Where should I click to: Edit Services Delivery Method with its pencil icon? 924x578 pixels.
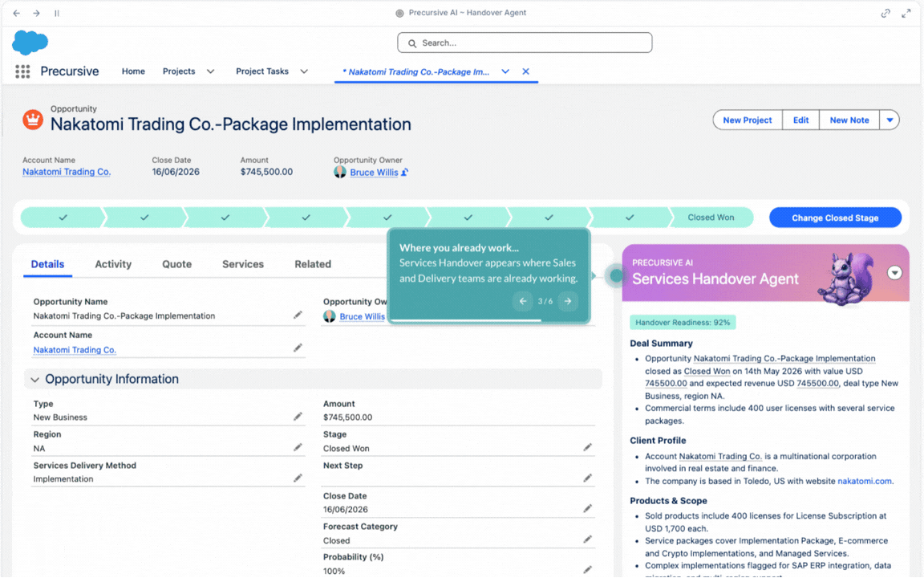(x=298, y=478)
